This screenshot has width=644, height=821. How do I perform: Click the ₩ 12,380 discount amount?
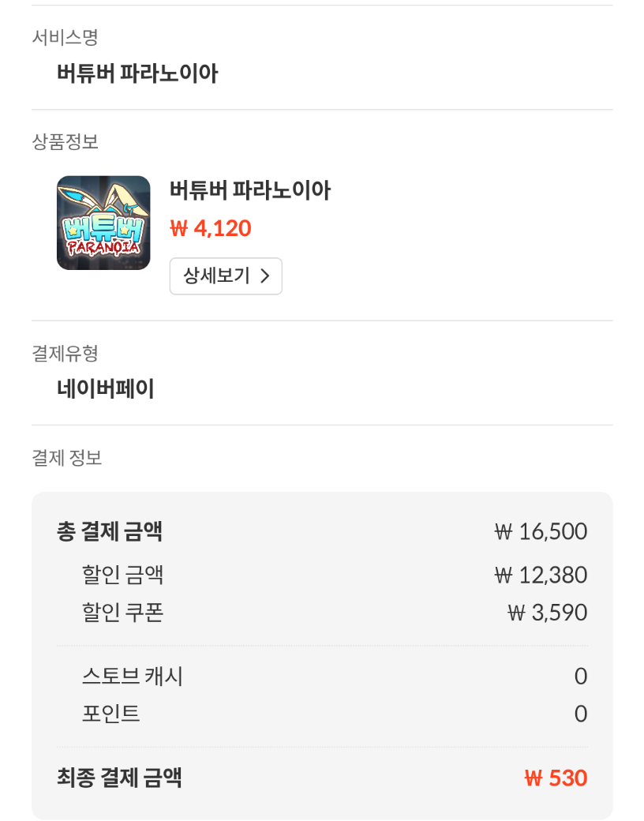point(541,575)
